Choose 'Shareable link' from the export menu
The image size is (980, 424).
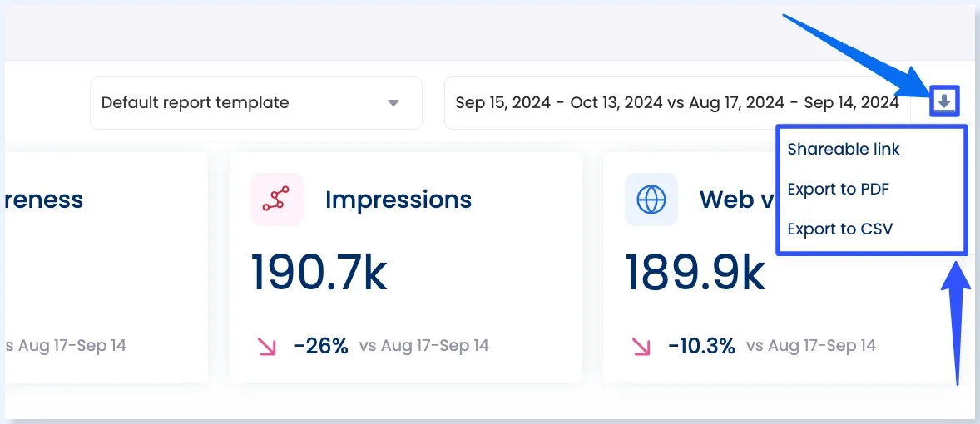844,150
